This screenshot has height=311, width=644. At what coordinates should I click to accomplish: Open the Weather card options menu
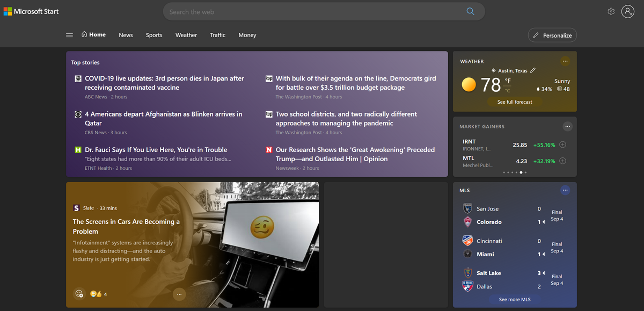[565, 61]
